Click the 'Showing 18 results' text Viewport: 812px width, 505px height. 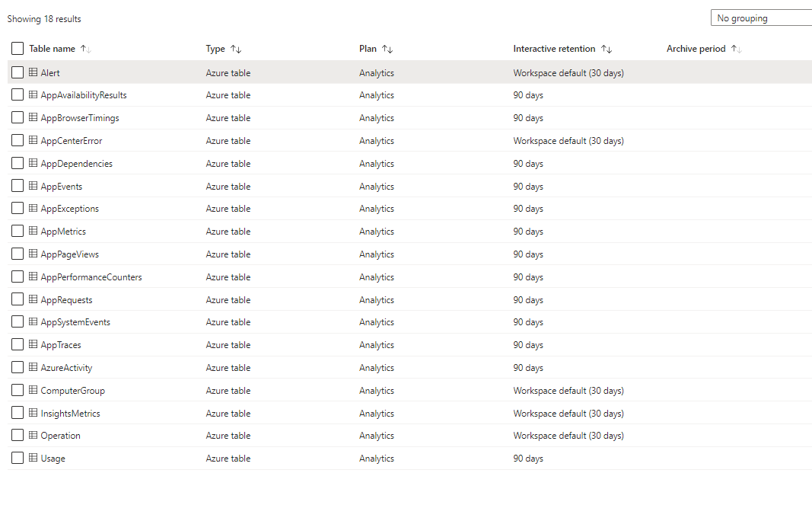(x=44, y=19)
